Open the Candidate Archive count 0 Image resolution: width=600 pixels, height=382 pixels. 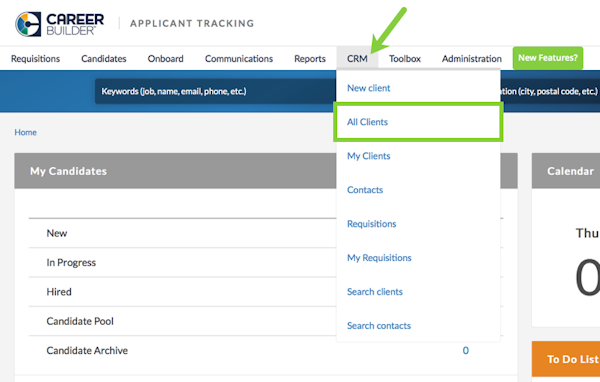click(x=465, y=350)
